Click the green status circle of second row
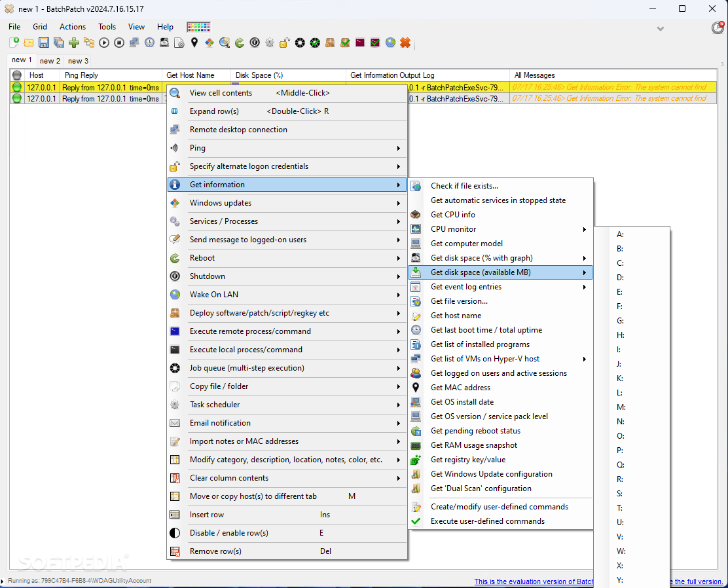 (x=17, y=98)
